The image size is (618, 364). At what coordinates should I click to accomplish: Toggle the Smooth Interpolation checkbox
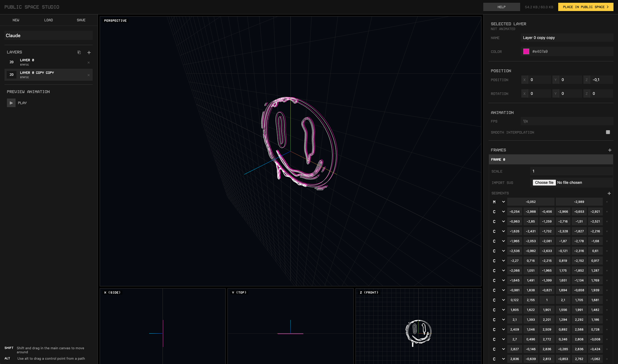click(607, 132)
